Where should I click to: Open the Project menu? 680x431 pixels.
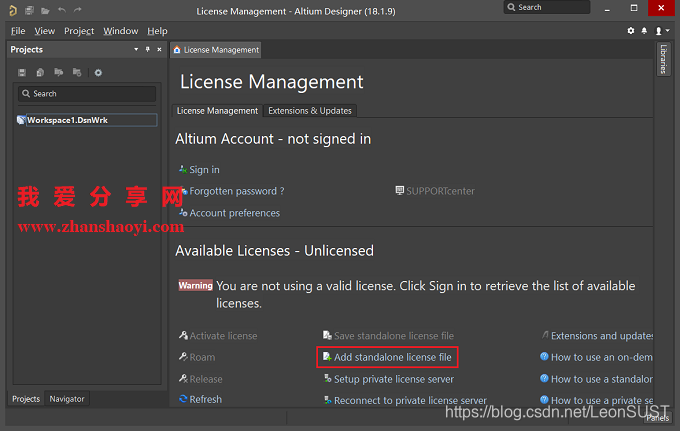(79, 31)
